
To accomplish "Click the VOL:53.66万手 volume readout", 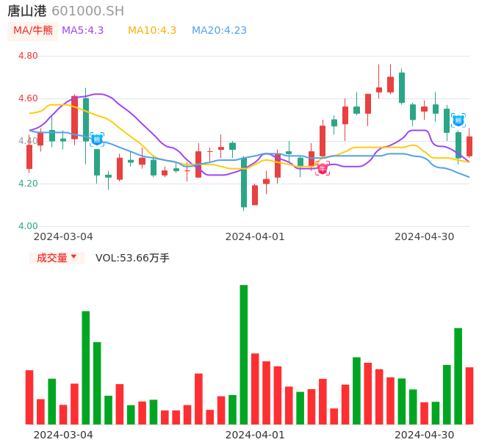I will click(132, 258).
